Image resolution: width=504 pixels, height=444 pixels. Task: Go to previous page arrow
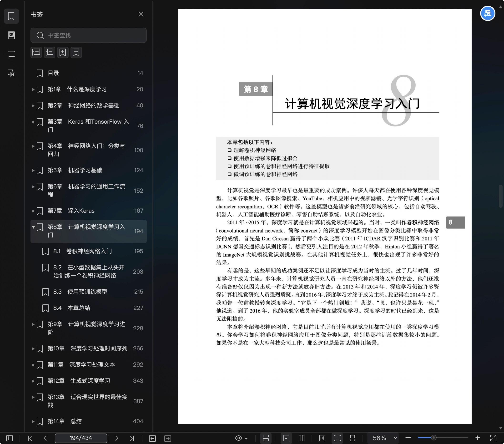[x=45, y=438]
